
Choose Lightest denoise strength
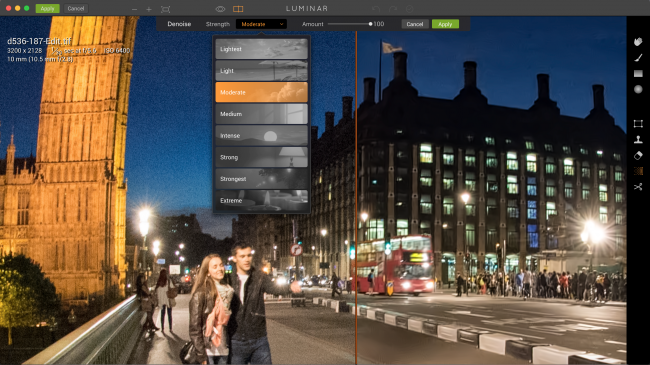click(x=262, y=49)
